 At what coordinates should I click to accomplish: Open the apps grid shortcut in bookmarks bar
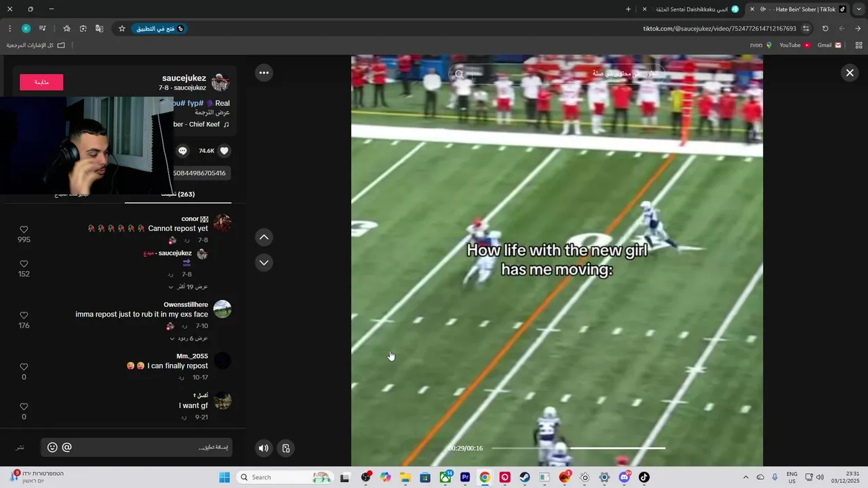coord(859,45)
